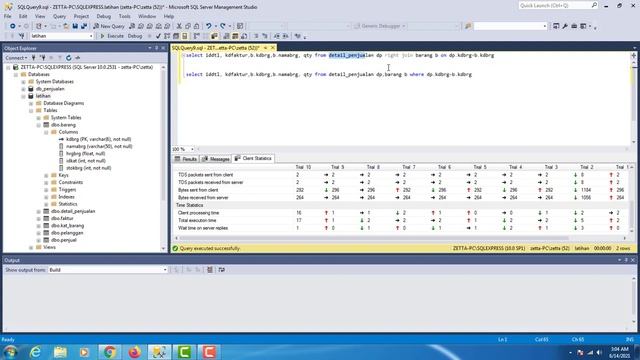Screen dimensions: 640x360
Task: Select the dbo.pelanggan table
Action: coord(67,233)
